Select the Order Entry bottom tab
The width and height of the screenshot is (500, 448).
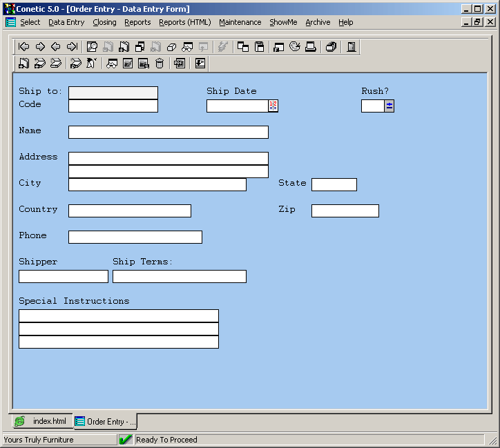[106, 422]
